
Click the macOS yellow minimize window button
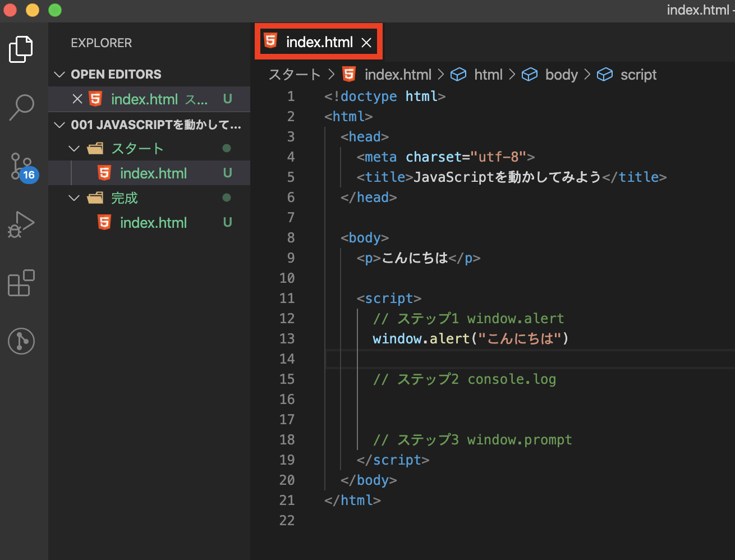[x=33, y=10]
